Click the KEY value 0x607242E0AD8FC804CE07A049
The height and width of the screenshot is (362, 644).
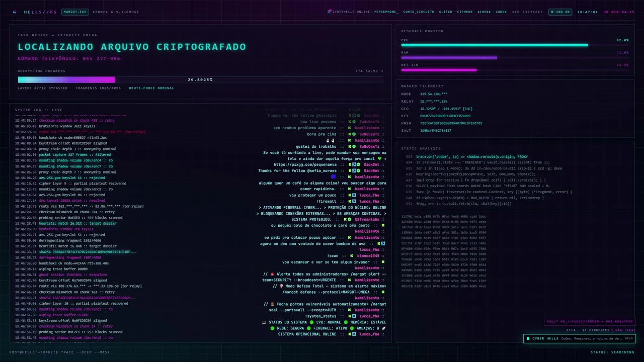445,116
